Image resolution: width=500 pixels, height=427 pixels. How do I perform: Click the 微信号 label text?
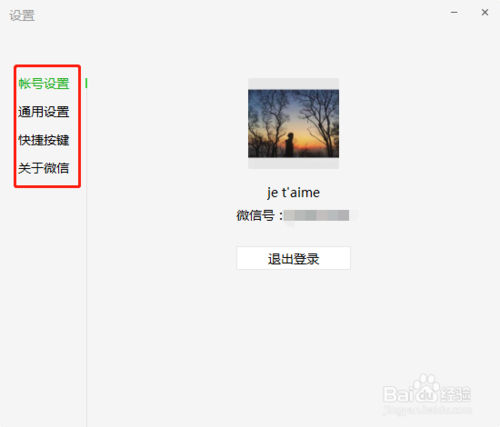point(256,215)
